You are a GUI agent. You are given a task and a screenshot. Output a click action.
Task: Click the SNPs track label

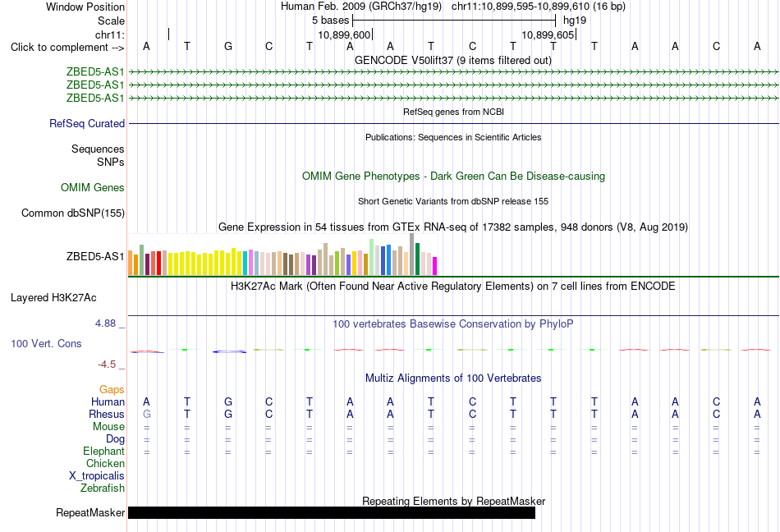pos(111,162)
